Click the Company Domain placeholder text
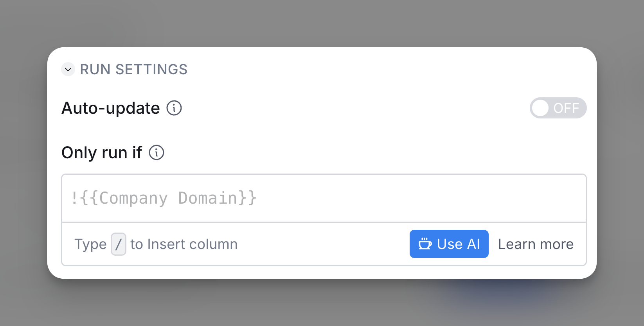The height and width of the screenshot is (326, 644). pyautogui.click(x=164, y=198)
